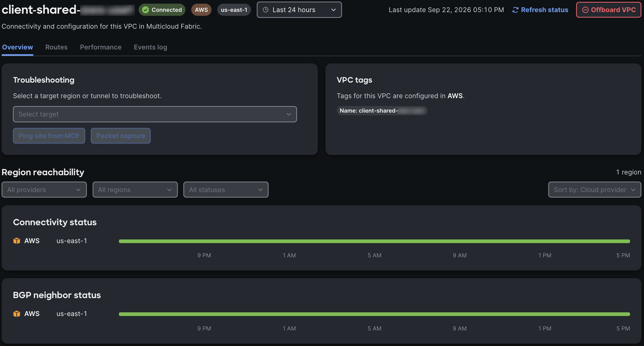644x346 pixels.
Task: Click the 1 AM marker under BGP neighbor status
Action: [289, 328]
